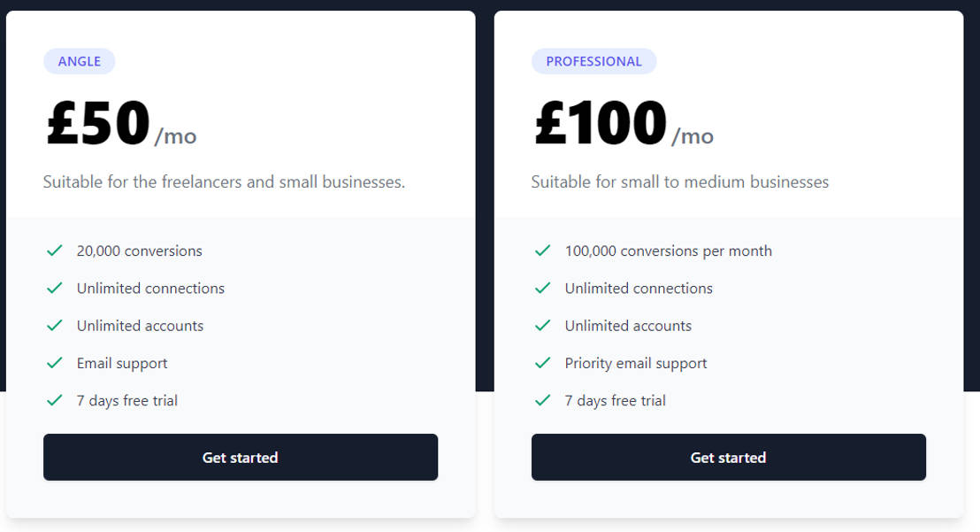This screenshot has width=980, height=532.
Task: Select the ANGLE plan badge
Action: pos(79,61)
